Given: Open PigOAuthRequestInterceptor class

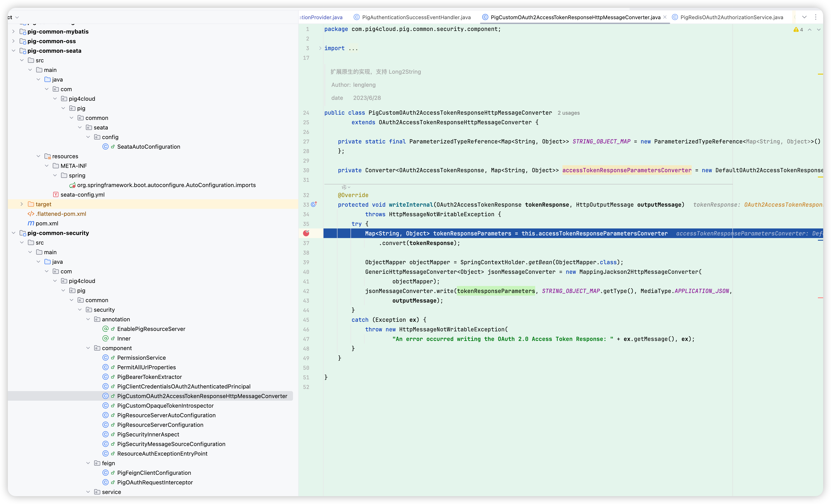Looking at the screenshot, I should tap(155, 482).
